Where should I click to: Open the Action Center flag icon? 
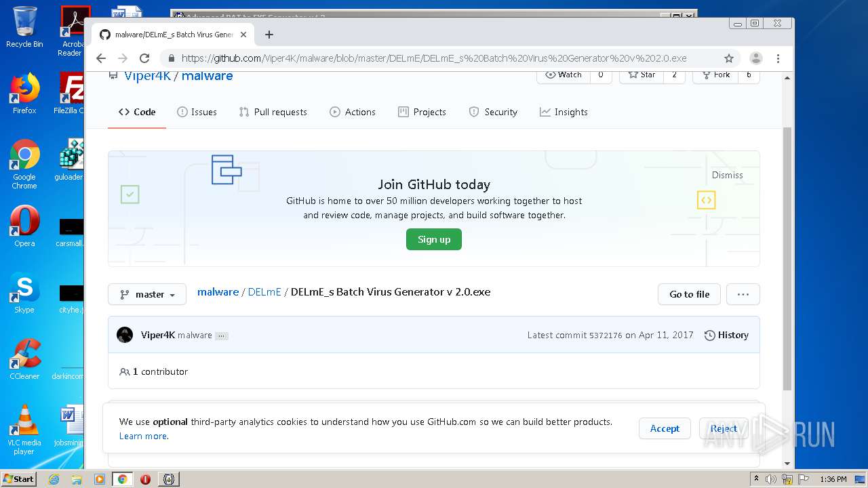tap(803, 479)
